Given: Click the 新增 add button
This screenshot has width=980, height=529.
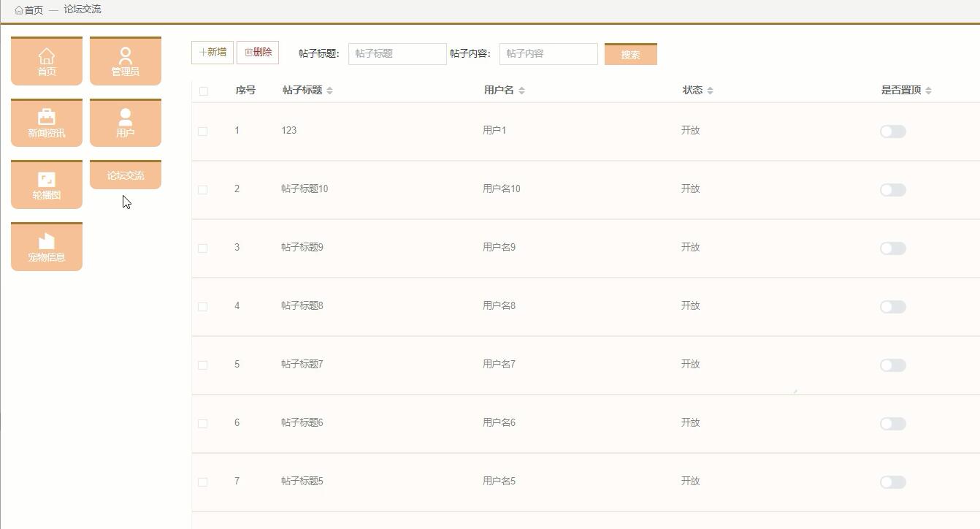Looking at the screenshot, I should click(212, 53).
